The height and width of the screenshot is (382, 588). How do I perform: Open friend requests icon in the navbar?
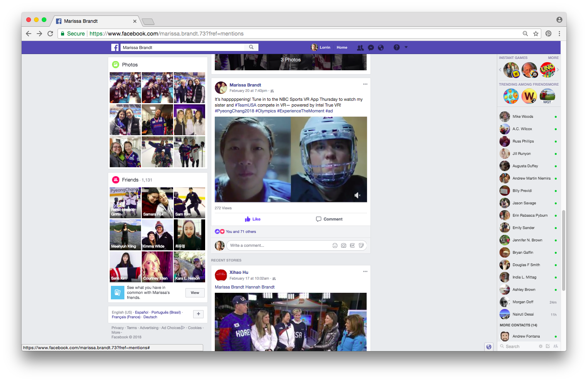(x=360, y=47)
